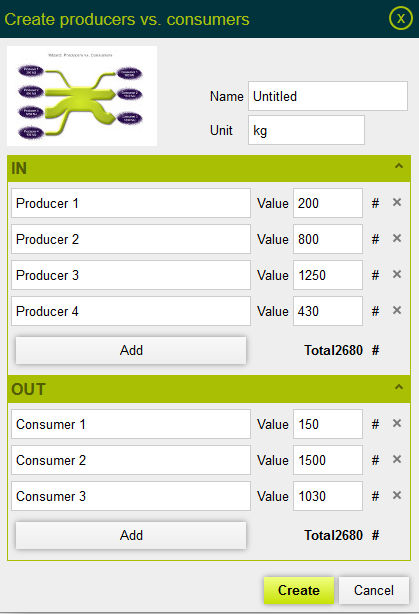Add a new producer in IN section
This screenshot has width=419, height=614.
tap(131, 350)
